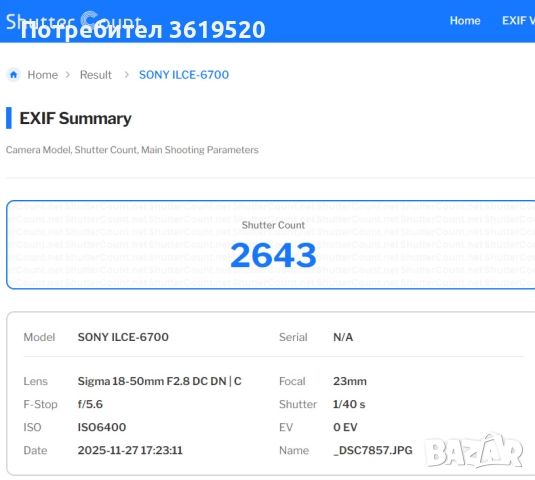The image size is (535, 480).
Task: Go to the Result breadcrumb link
Action: 96,75
